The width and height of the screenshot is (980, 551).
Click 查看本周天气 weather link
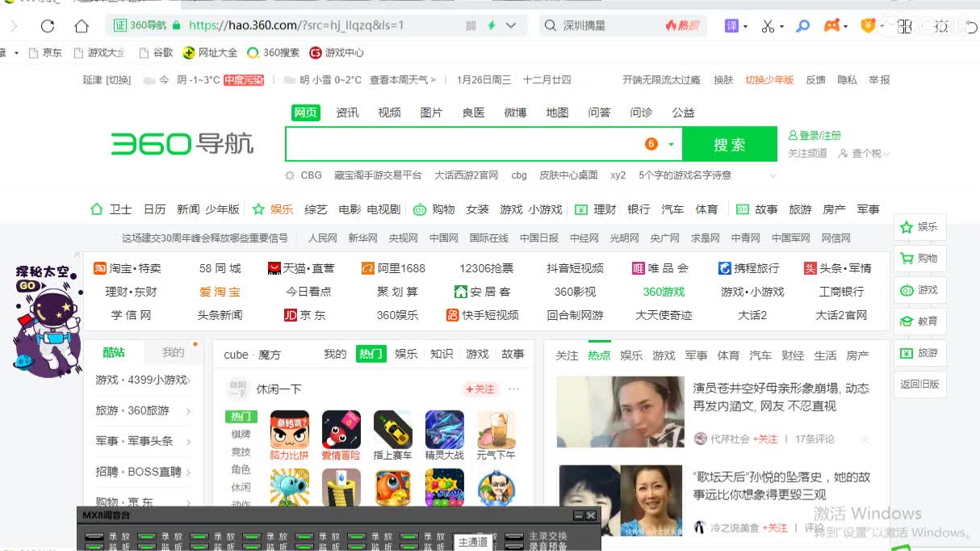403,80
